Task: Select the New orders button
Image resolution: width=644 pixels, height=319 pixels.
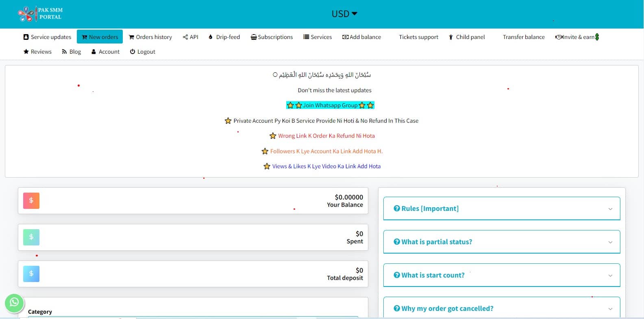Action: (x=100, y=37)
